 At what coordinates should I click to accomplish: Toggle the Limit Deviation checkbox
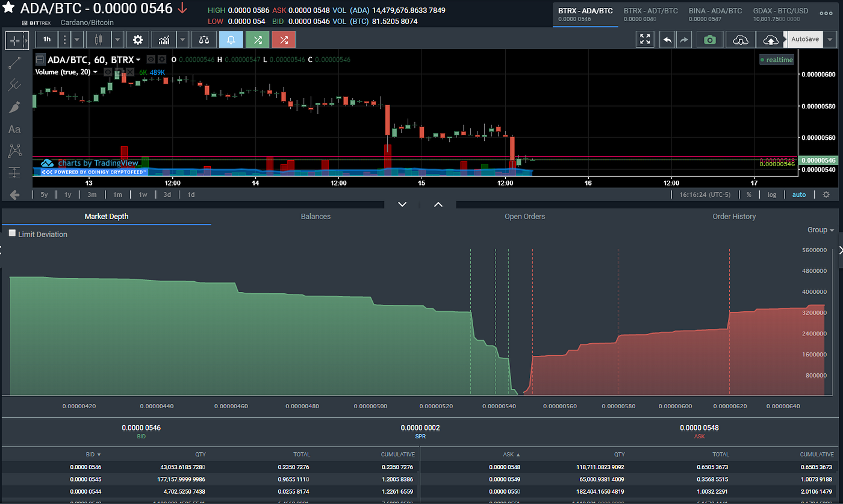(x=12, y=233)
